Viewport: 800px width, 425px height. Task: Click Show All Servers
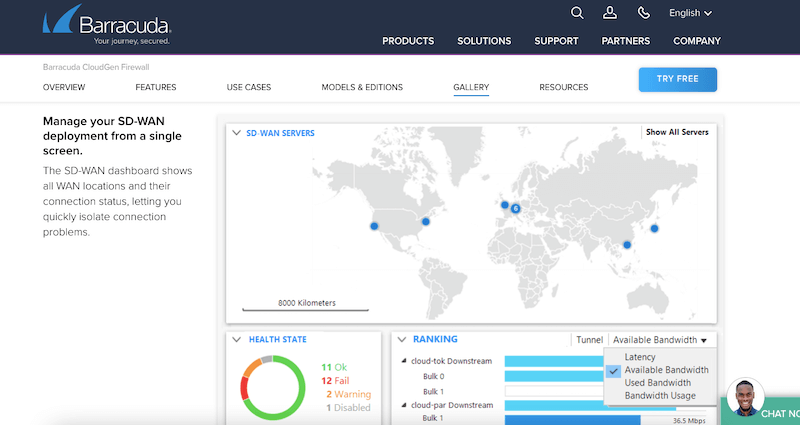pos(677,132)
